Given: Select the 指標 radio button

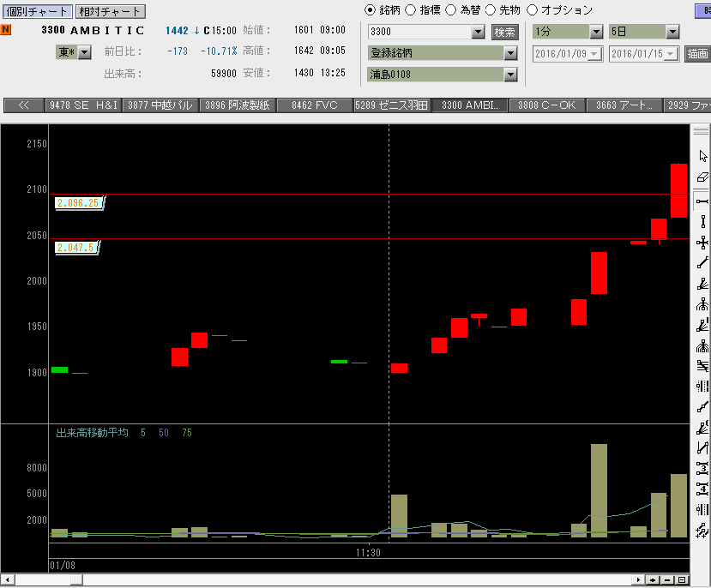Looking at the screenshot, I should [410, 10].
